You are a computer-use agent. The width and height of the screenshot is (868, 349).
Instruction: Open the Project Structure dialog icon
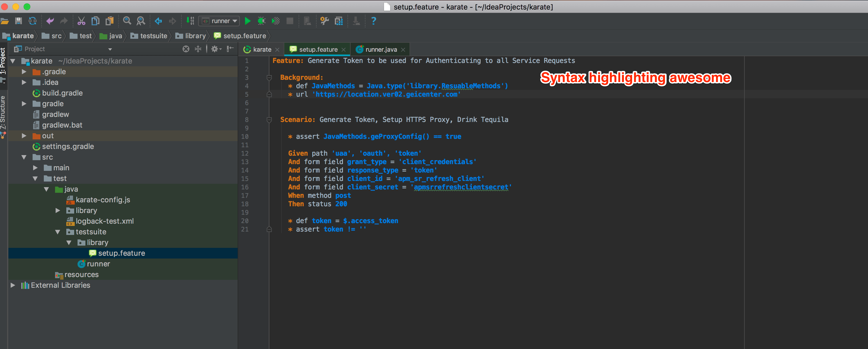tap(339, 21)
